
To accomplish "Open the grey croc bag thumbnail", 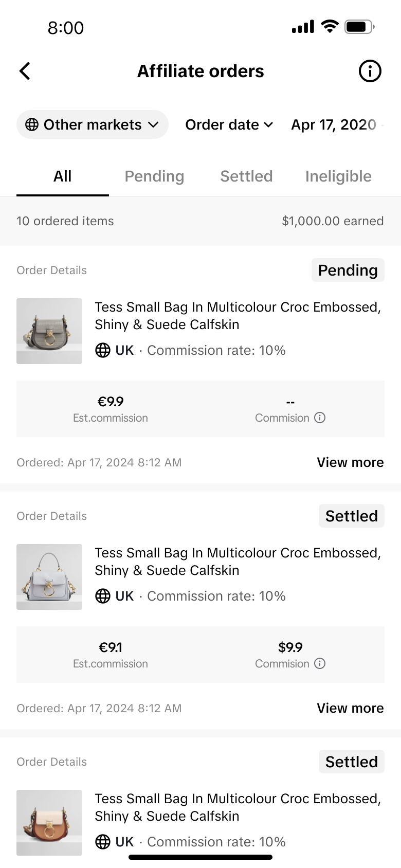I will tap(49, 331).
